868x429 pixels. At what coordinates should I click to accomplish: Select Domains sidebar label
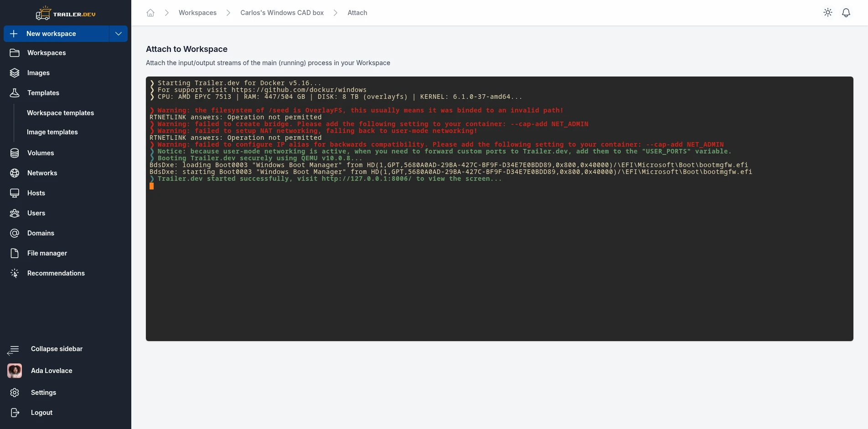click(41, 233)
